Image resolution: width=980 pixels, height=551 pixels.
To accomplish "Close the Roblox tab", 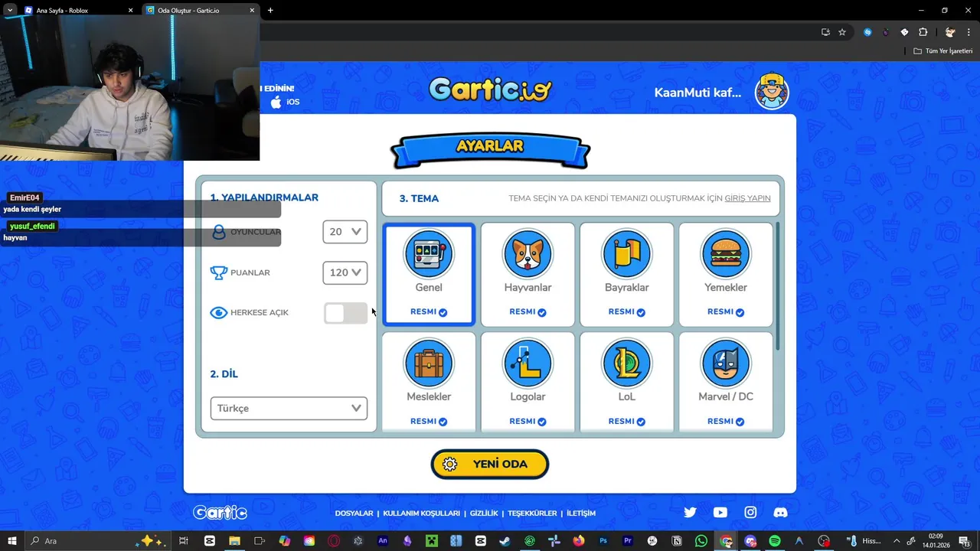I will tap(130, 11).
